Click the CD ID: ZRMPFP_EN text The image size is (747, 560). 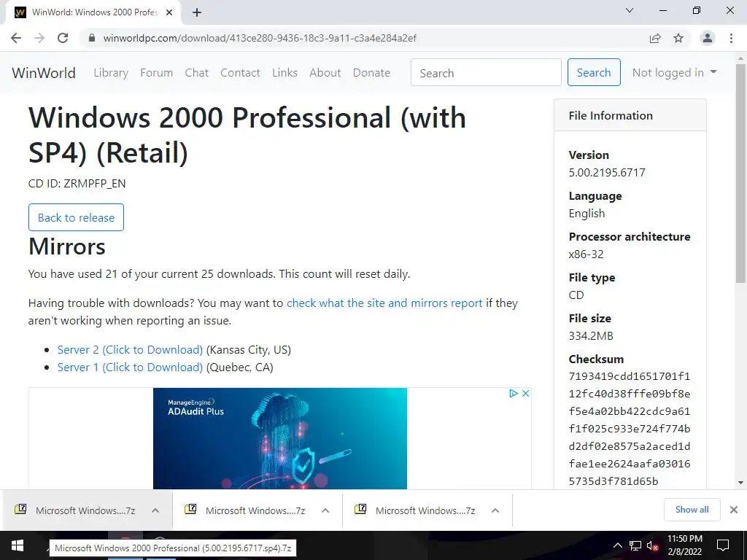[x=77, y=184]
